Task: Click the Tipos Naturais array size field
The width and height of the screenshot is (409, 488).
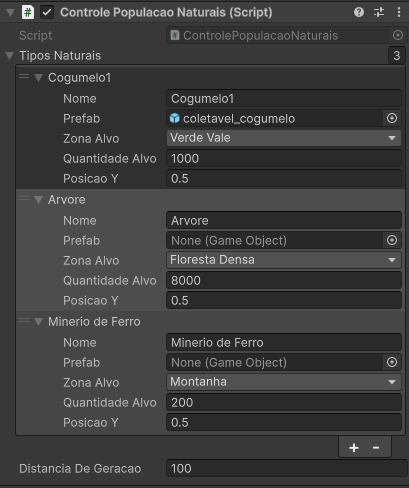Action: 397,55
